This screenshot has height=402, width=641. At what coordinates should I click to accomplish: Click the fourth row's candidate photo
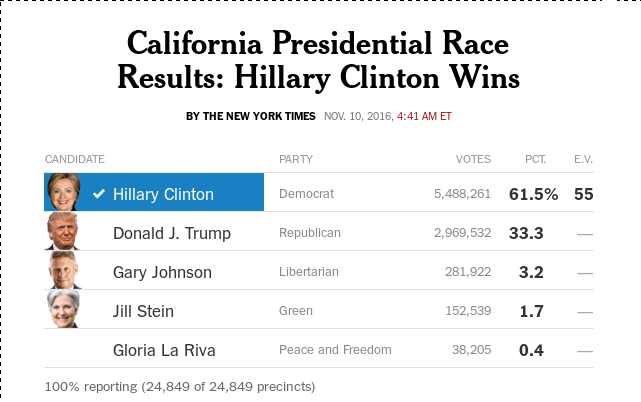click(x=63, y=310)
